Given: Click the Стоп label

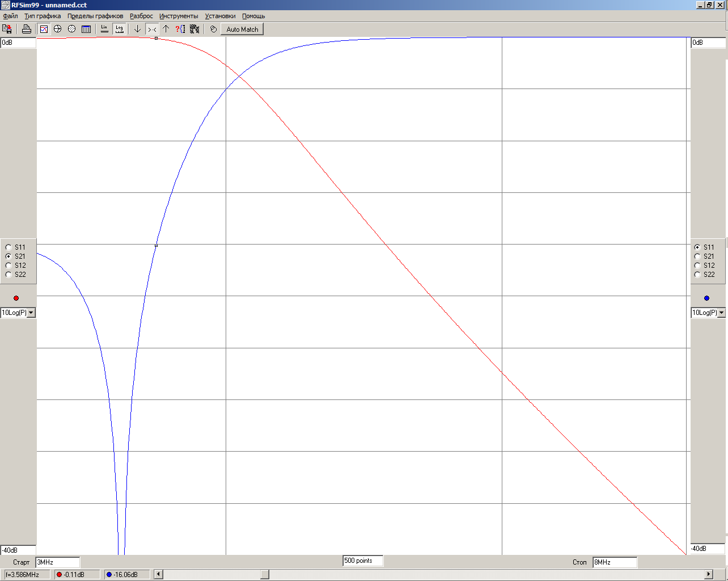Looking at the screenshot, I should click(x=579, y=562).
